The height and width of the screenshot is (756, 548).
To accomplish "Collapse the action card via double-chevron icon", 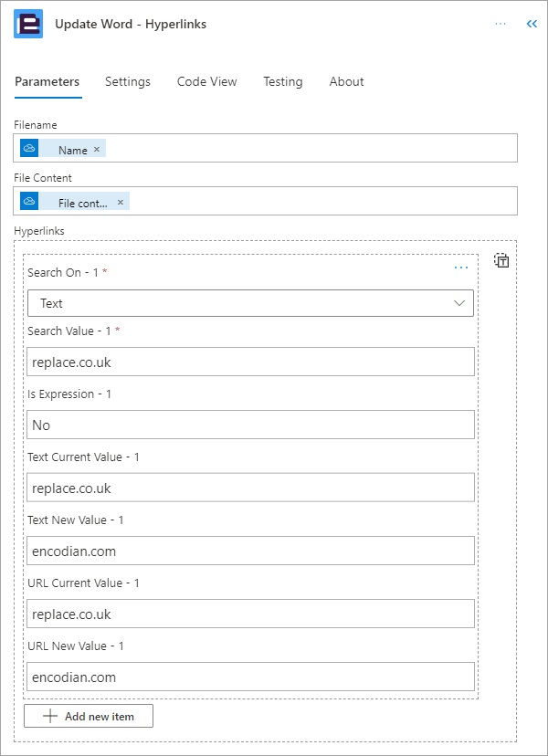I will click(532, 24).
